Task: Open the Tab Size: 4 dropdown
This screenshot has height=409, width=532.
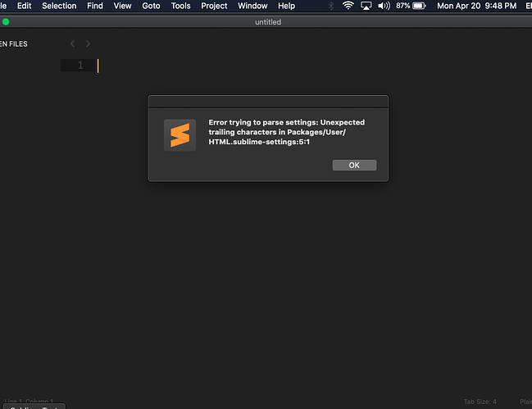Action: click(x=480, y=402)
